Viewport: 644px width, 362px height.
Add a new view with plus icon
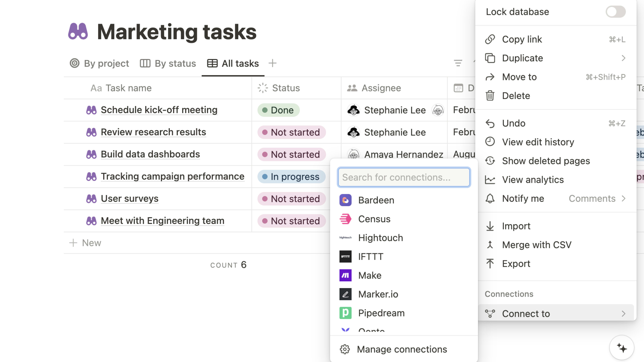[273, 63]
